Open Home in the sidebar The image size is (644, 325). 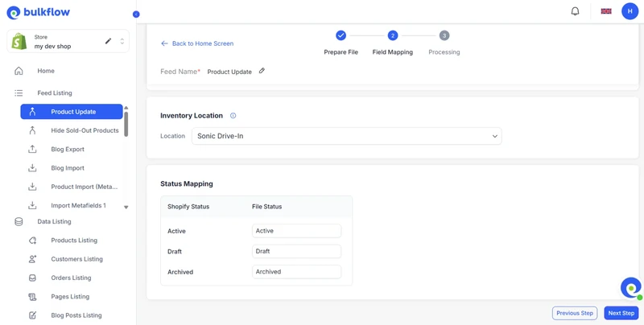[x=46, y=71]
